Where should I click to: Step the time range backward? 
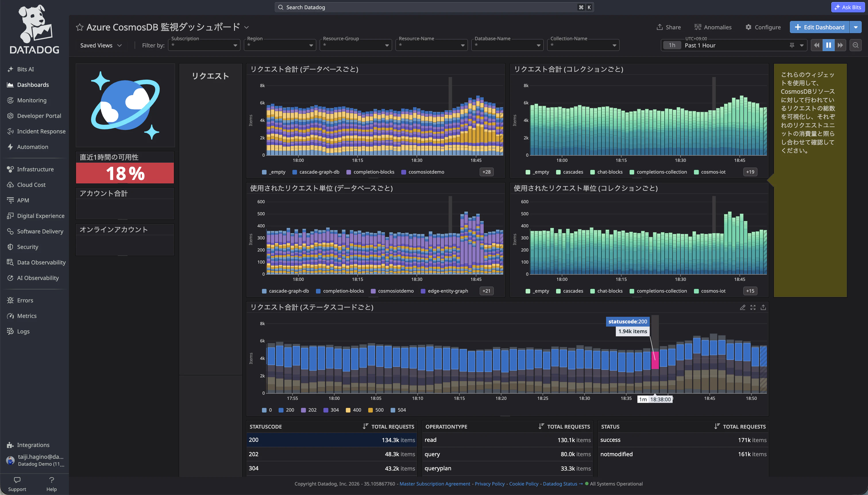[x=817, y=45]
